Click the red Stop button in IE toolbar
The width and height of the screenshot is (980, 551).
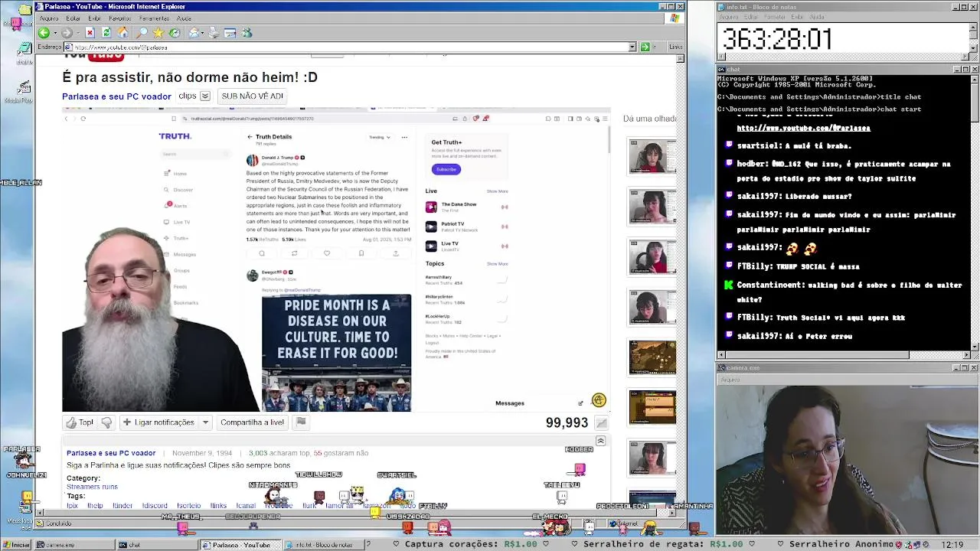click(90, 33)
